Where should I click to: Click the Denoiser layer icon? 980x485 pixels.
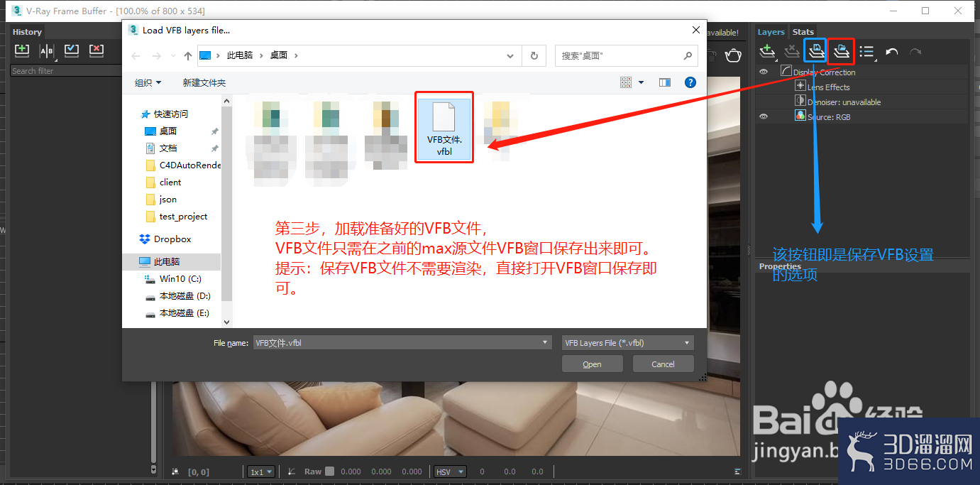800,102
